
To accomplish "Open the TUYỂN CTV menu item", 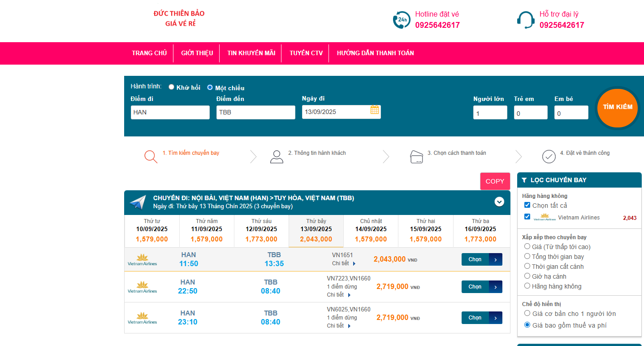I will click(306, 53).
